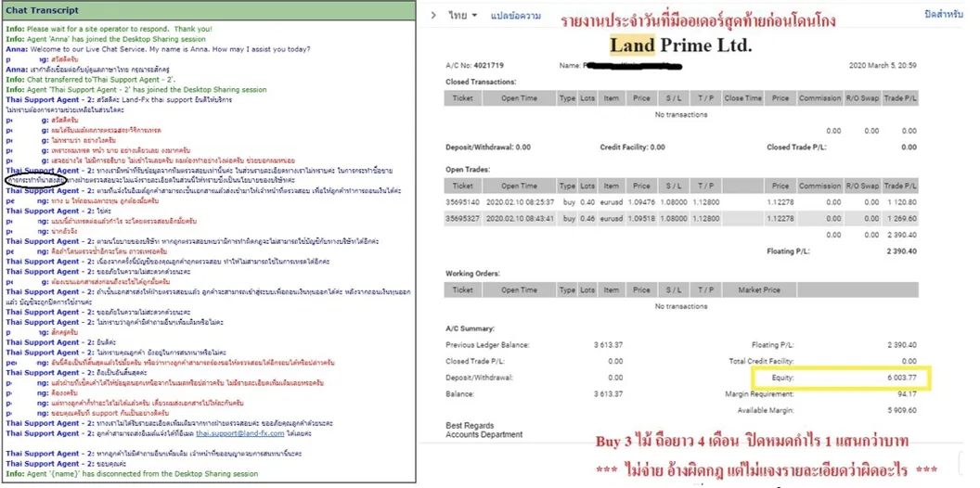Select the 0.46 lots cell
Screen dimensions: 980x488
tap(587, 219)
